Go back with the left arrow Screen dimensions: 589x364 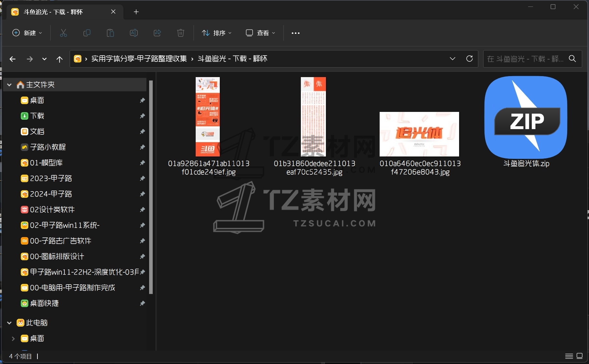pos(13,59)
